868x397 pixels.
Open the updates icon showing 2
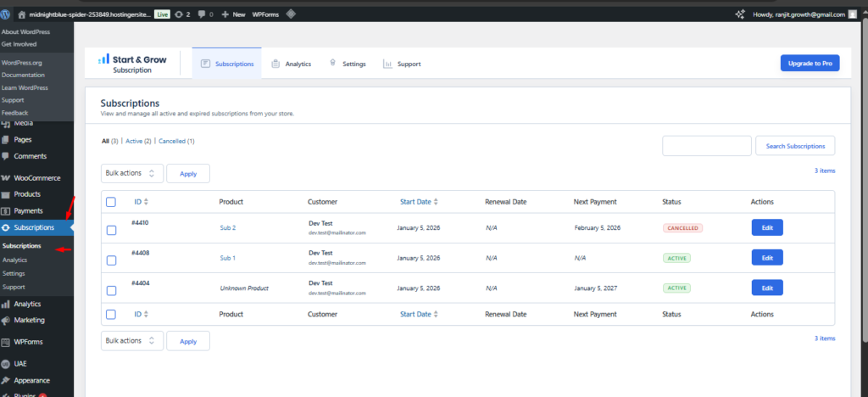[182, 14]
